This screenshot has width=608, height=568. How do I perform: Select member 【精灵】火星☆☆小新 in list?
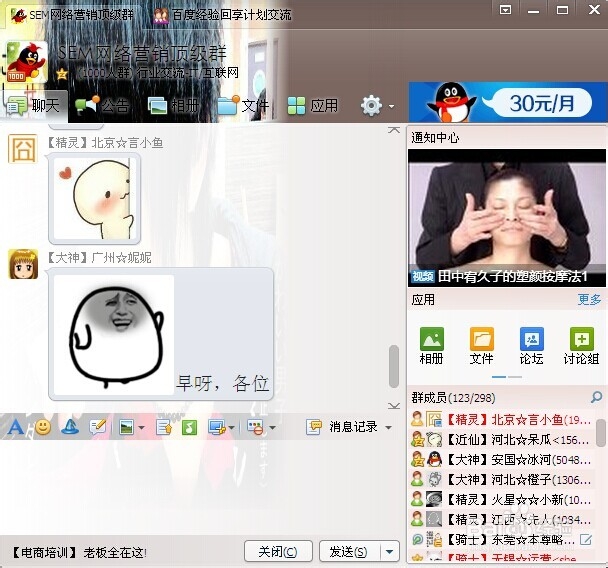pyautogui.click(x=502, y=499)
